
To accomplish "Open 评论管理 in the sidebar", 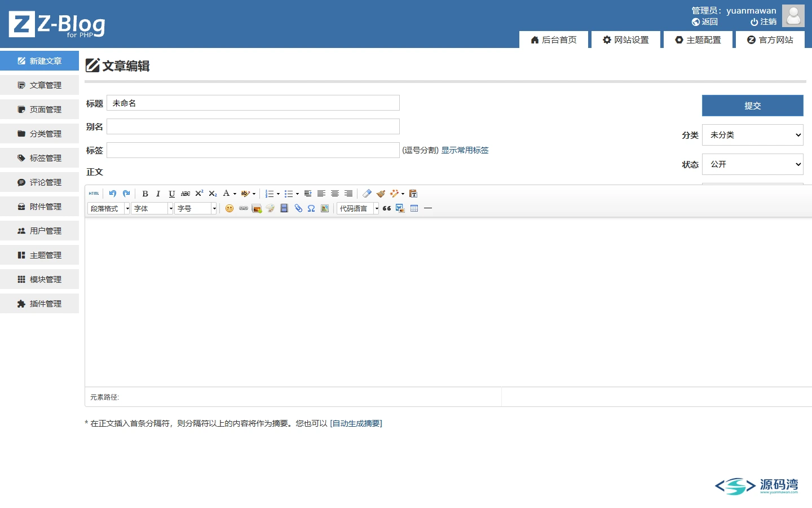I will click(39, 182).
